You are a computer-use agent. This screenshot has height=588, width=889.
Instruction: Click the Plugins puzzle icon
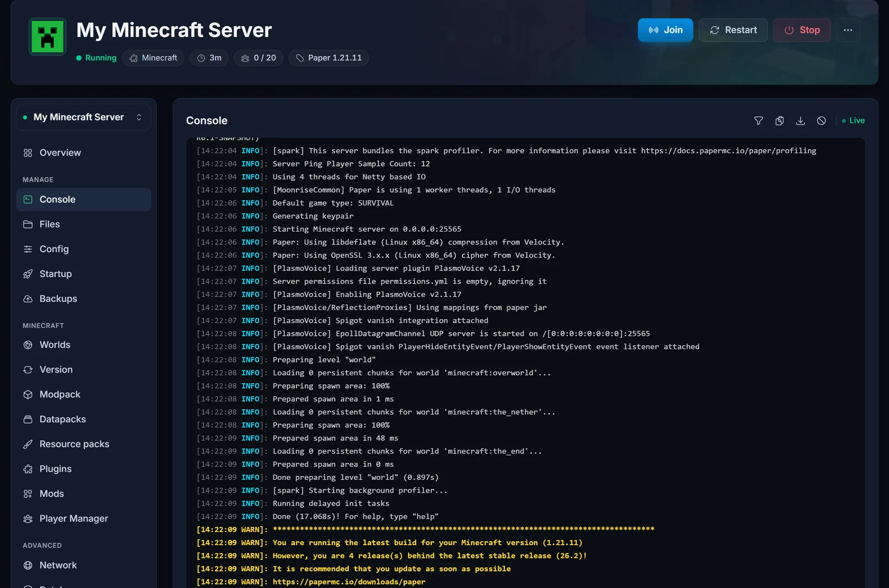(x=28, y=469)
